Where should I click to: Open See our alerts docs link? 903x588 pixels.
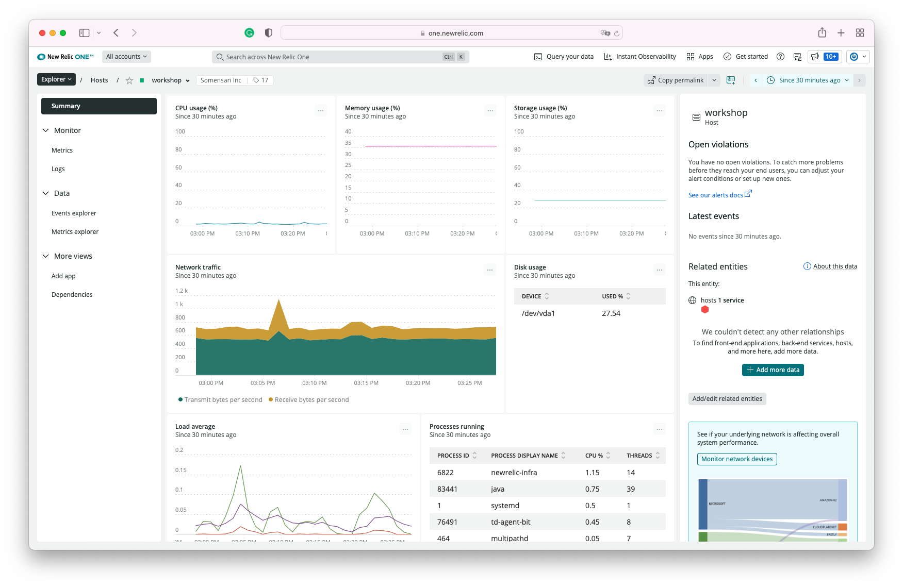(720, 195)
